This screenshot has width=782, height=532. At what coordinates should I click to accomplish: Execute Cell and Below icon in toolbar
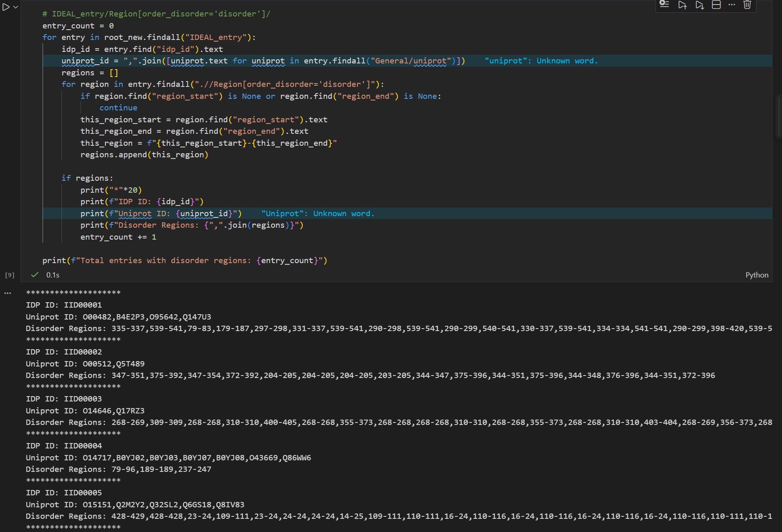[700, 5]
